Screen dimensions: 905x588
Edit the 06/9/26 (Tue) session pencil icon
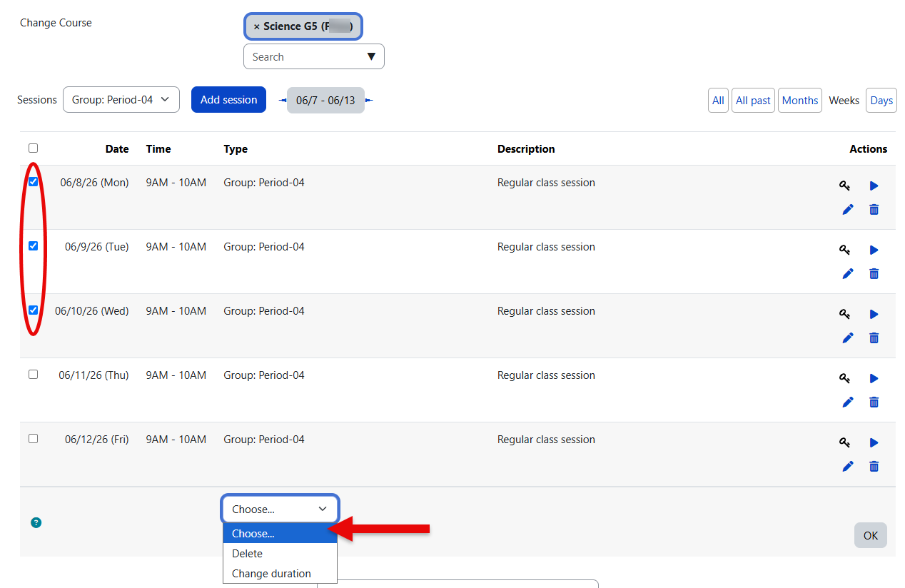coord(847,273)
